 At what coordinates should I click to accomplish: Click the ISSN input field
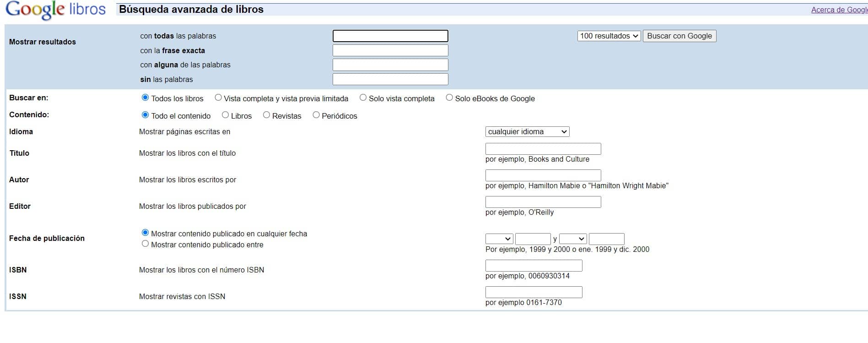pyautogui.click(x=534, y=292)
